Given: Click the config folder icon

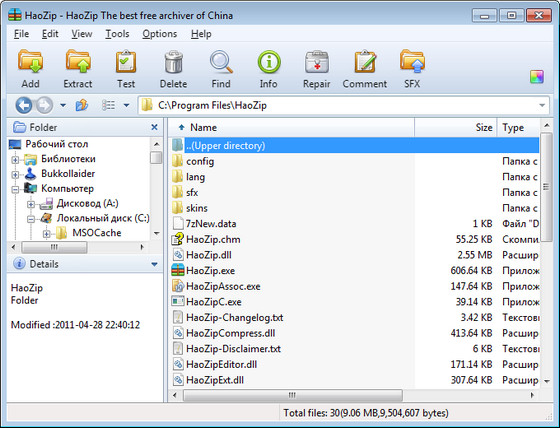Looking at the screenshot, I should [178, 161].
